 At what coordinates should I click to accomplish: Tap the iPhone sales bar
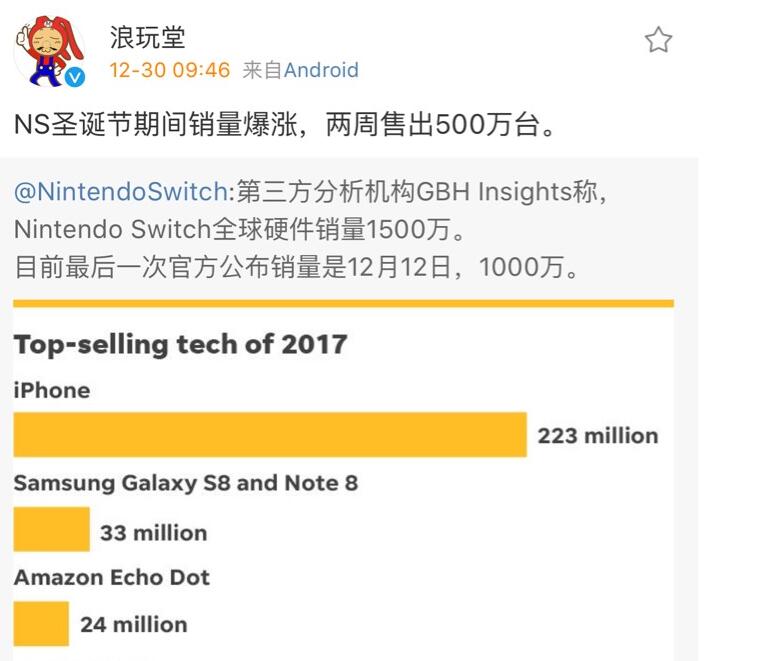point(270,435)
